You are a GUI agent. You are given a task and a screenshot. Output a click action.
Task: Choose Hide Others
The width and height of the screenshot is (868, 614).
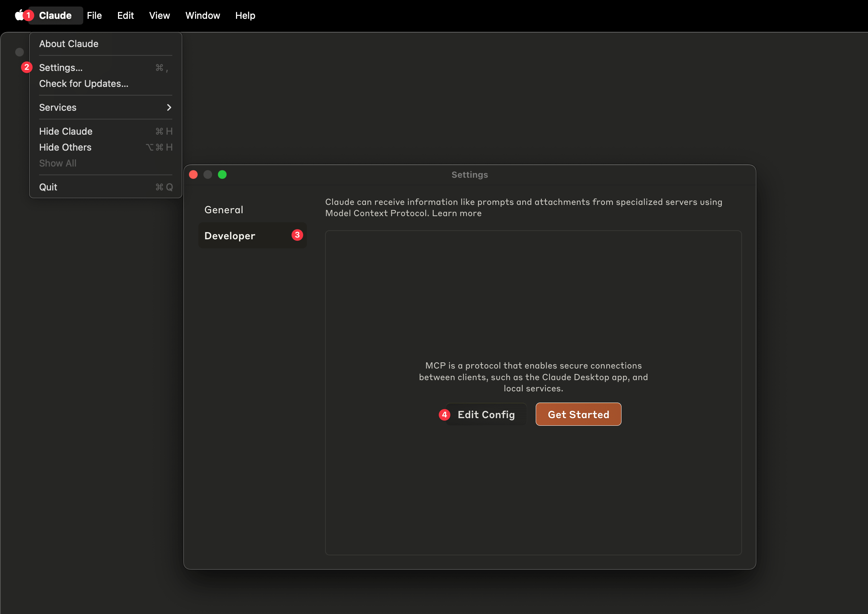[x=105, y=147]
